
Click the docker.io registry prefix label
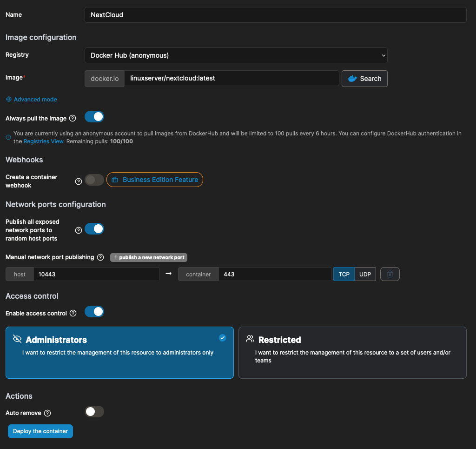point(105,79)
